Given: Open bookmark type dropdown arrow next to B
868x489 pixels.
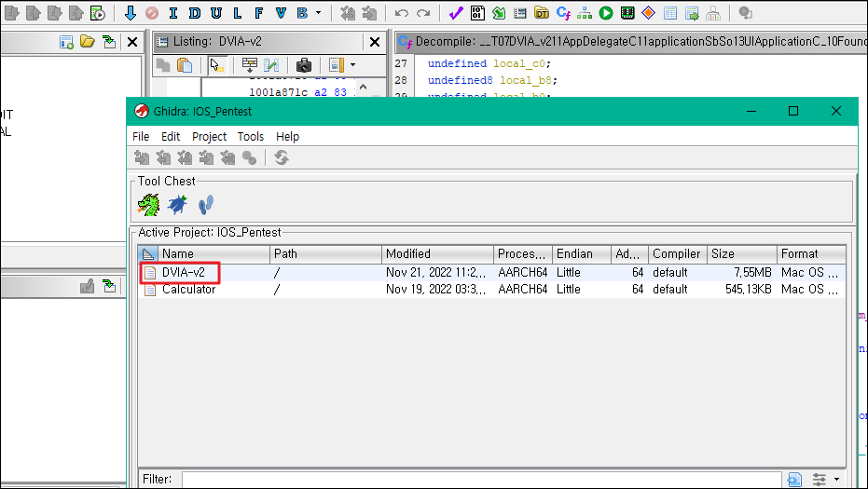Looking at the screenshot, I should 318,13.
